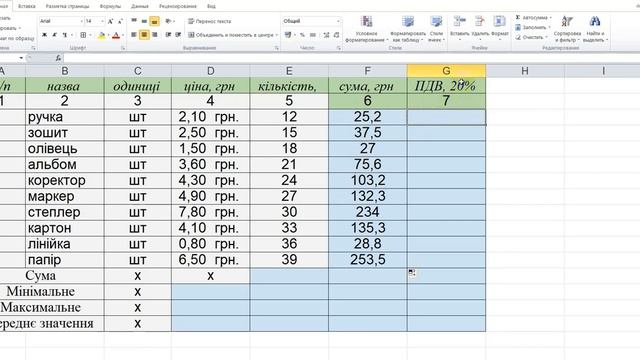Click the cell borders icon
Viewport: 640px width, 360px height.
(83, 35)
